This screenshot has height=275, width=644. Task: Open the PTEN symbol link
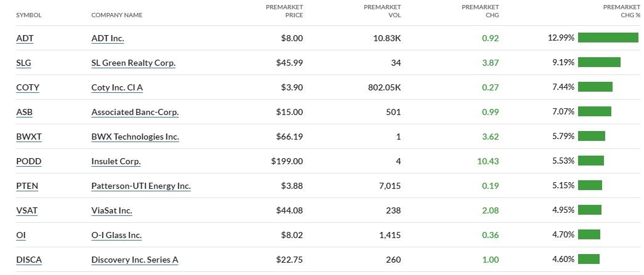pos(28,186)
